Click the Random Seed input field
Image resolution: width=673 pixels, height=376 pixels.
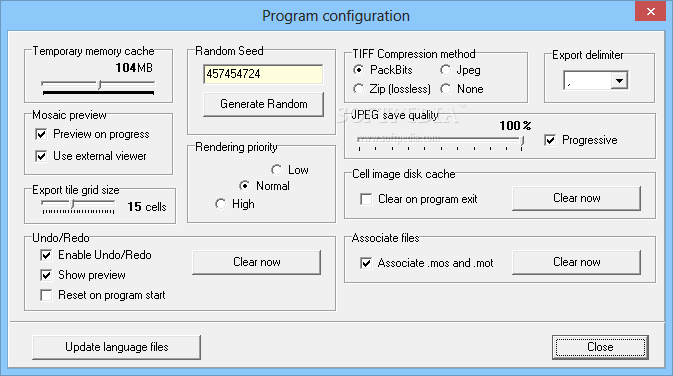pyautogui.click(x=263, y=74)
